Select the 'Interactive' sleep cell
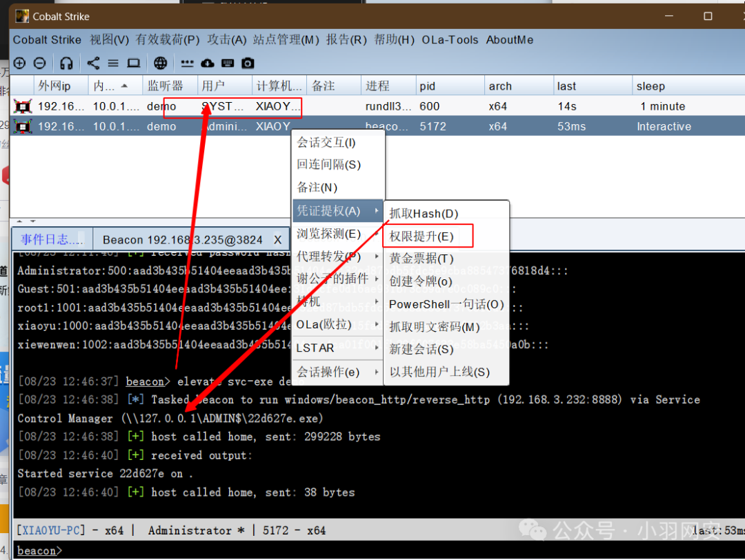The width and height of the screenshot is (745, 560). tap(664, 126)
